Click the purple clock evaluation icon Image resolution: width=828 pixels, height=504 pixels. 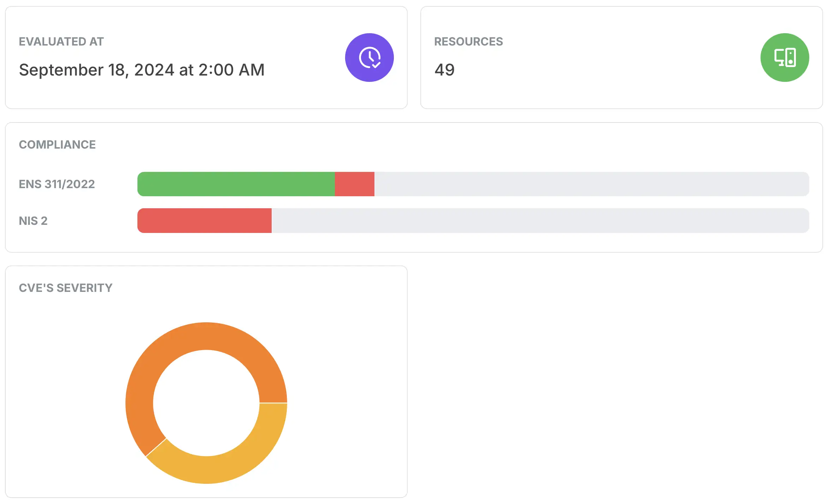[369, 58]
